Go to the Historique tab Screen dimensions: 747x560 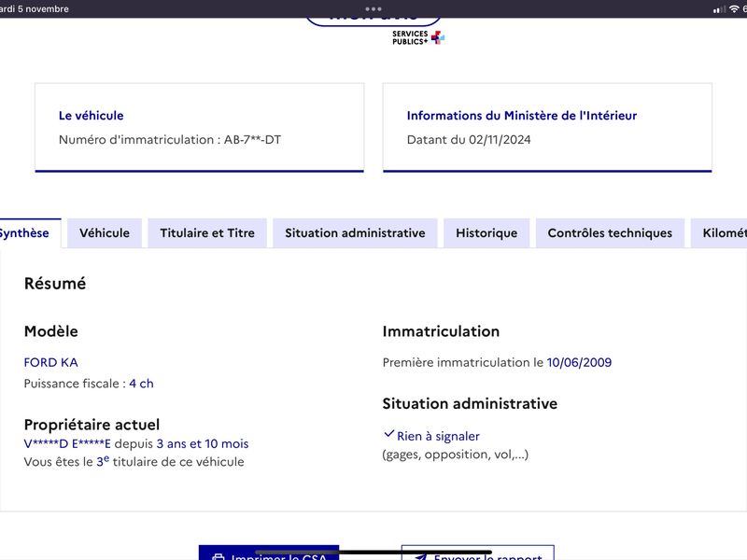486,232
